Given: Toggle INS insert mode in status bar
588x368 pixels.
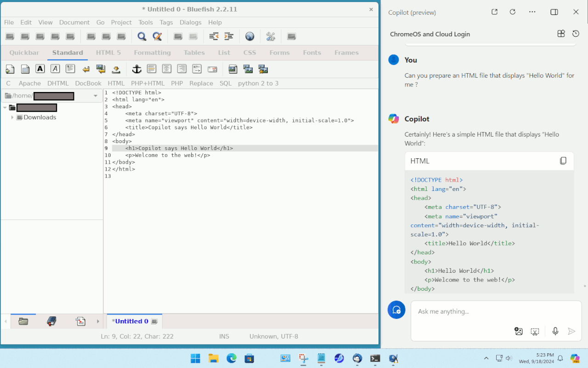Looking at the screenshot, I should click(224, 336).
